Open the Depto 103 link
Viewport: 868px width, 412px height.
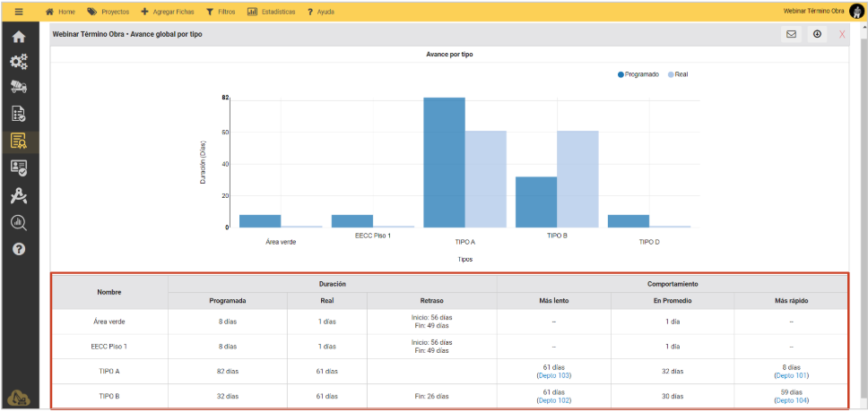[553, 376]
